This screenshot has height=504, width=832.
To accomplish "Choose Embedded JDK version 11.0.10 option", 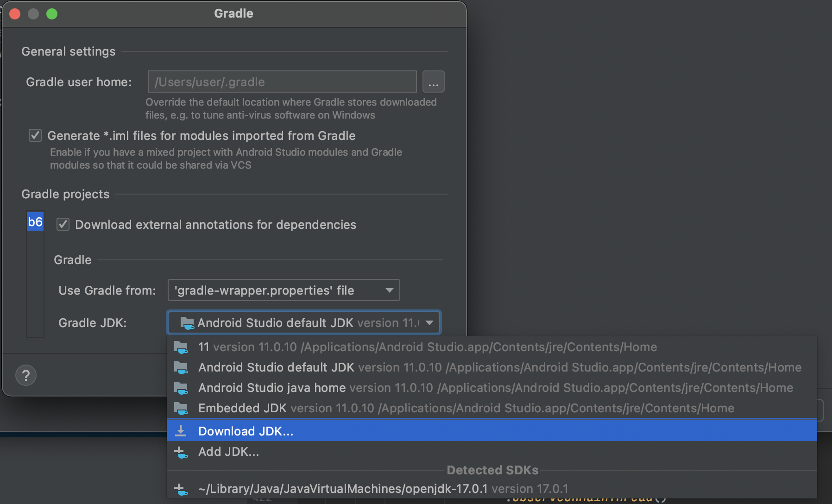I will (x=492, y=408).
